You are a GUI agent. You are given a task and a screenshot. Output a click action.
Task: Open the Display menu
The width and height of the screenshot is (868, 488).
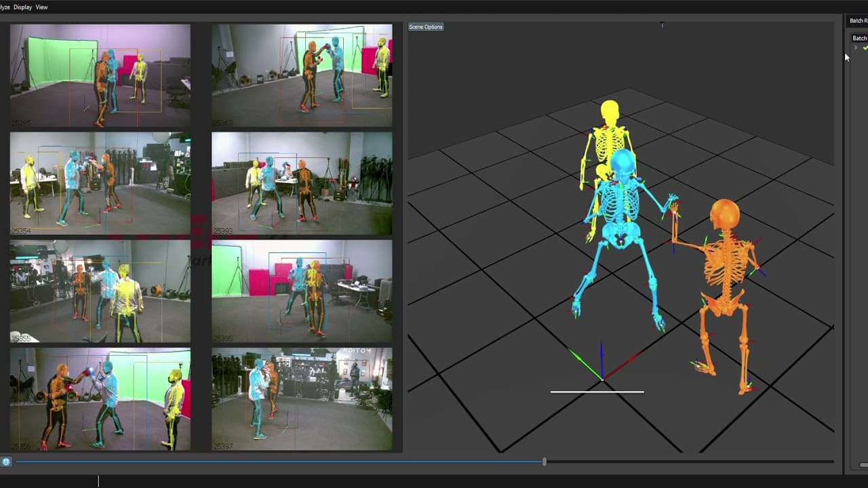pos(22,7)
